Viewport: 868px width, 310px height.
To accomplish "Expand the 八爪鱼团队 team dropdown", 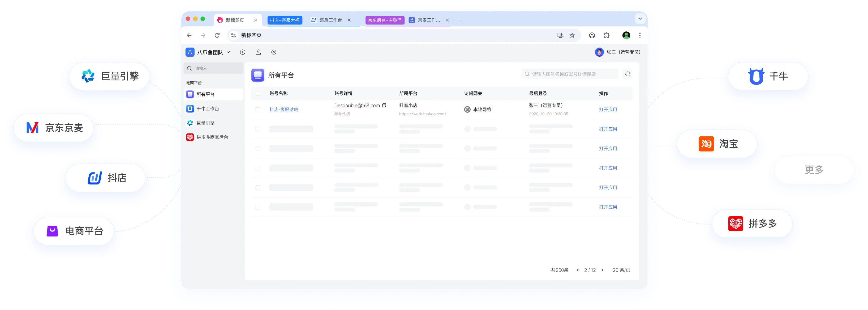I will pyautogui.click(x=229, y=52).
